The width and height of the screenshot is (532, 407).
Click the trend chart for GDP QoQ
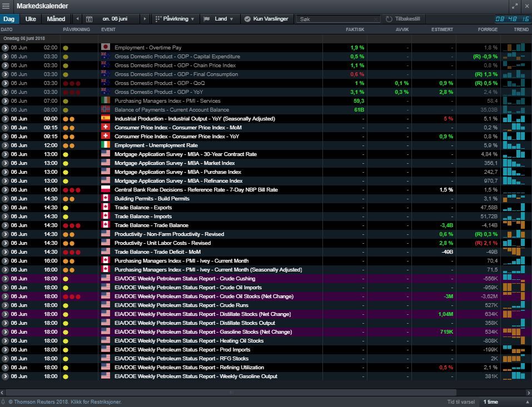point(514,83)
